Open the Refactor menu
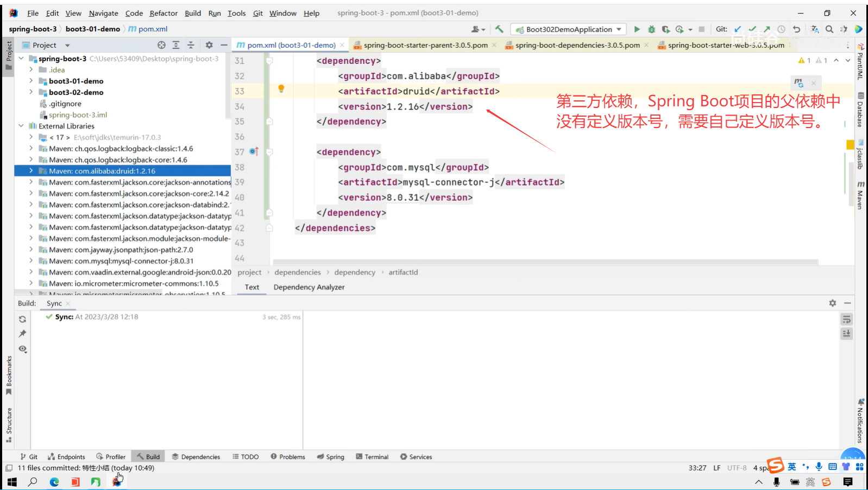 (x=163, y=13)
